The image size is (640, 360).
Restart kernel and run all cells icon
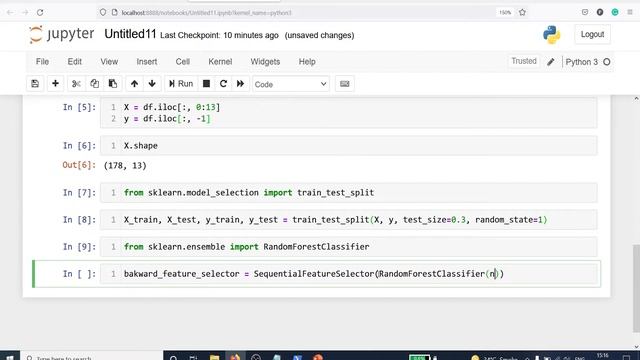click(x=240, y=84)
